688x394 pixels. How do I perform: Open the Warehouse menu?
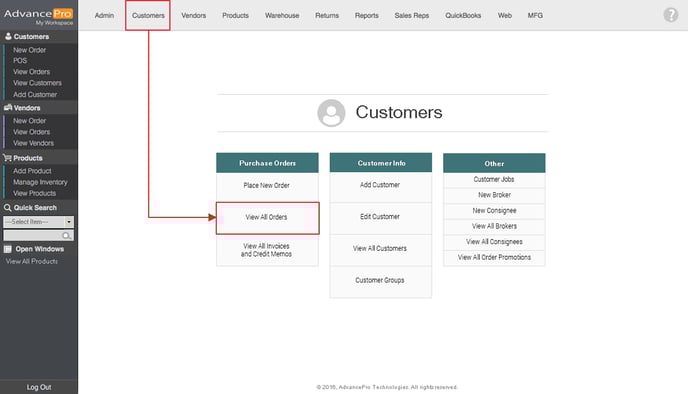point(282,15)
